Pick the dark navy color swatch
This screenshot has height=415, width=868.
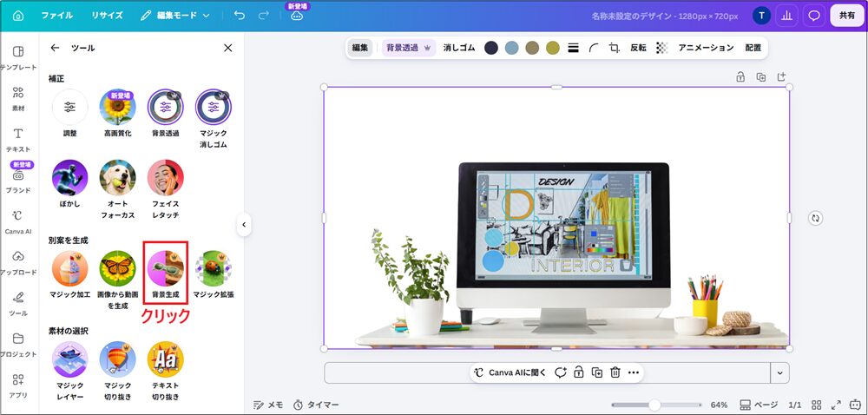[x=491, y=48]
